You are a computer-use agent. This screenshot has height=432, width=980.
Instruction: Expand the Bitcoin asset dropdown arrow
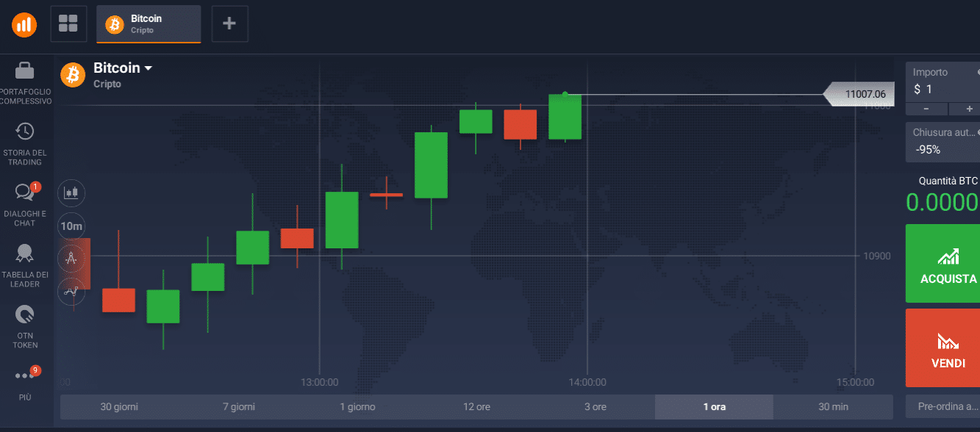[x=148, y=68]
